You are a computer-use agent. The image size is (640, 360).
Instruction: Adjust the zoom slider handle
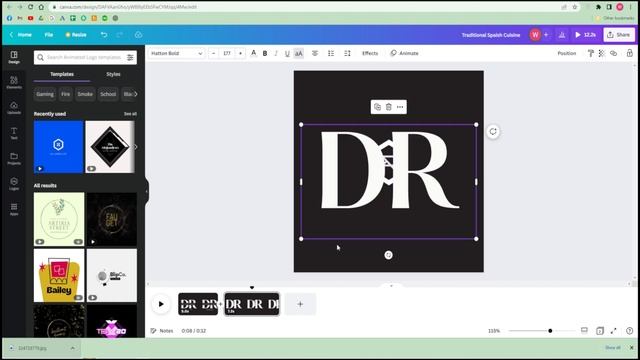click(x=550, y=331)
